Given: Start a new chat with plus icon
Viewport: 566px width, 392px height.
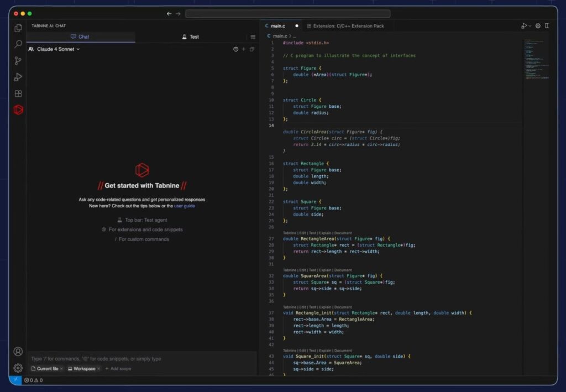Looking at the screenshot, I should point(244,49).
